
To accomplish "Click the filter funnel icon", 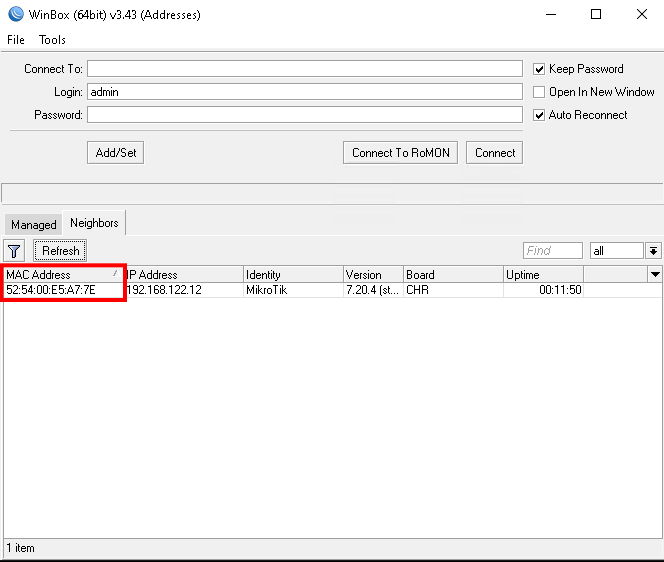I will [x=14, y=251].
